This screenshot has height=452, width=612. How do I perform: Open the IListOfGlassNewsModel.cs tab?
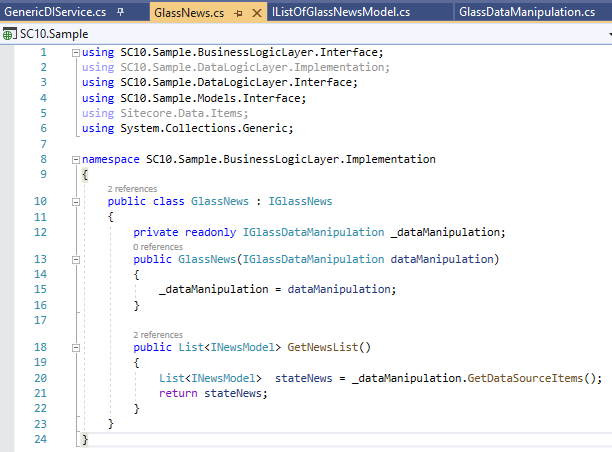click(x=341, y=12)
